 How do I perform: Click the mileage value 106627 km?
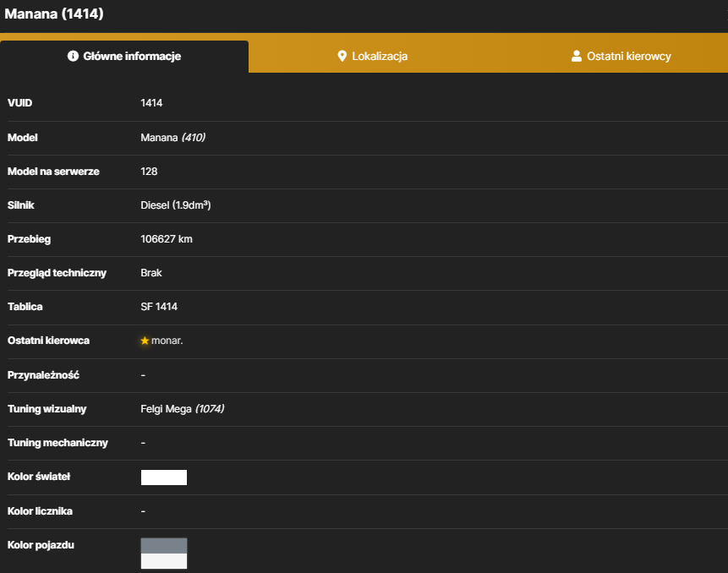point(167,239)
